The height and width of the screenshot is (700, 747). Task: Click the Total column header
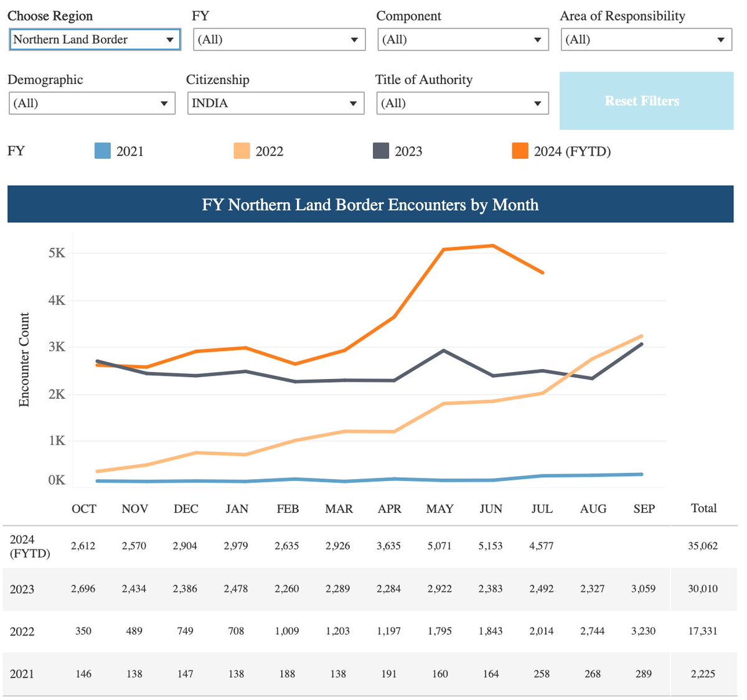703,508
